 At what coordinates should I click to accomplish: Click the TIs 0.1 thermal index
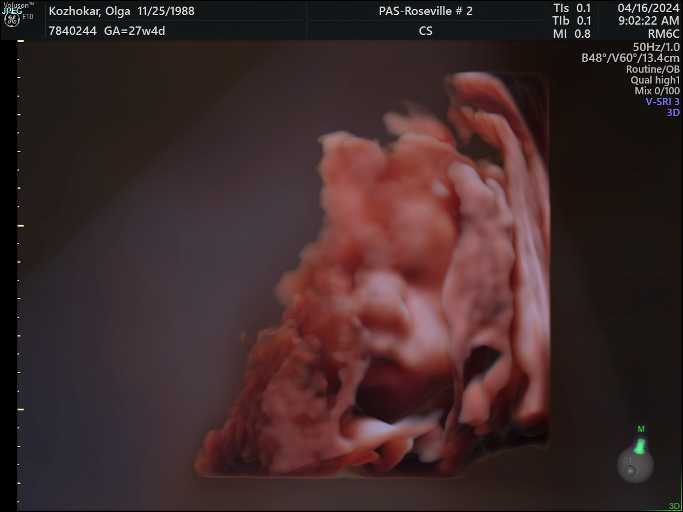tap(572, 8)
